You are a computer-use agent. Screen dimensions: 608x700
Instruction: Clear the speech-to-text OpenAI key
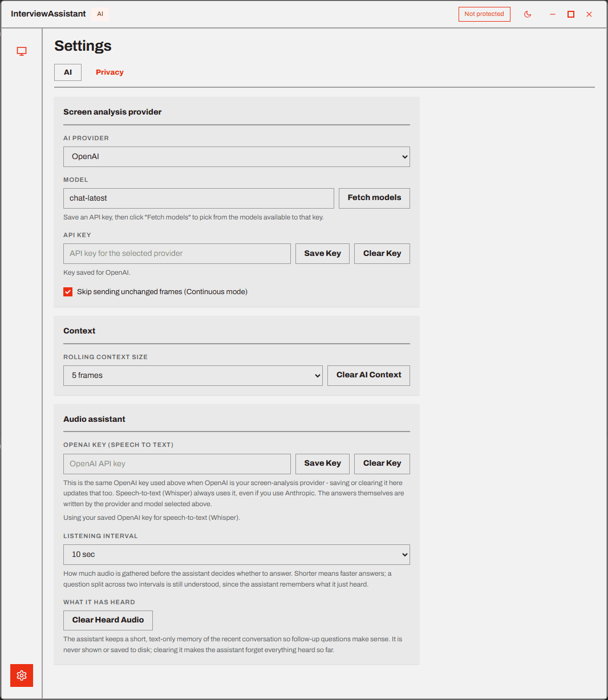(382, 463)
